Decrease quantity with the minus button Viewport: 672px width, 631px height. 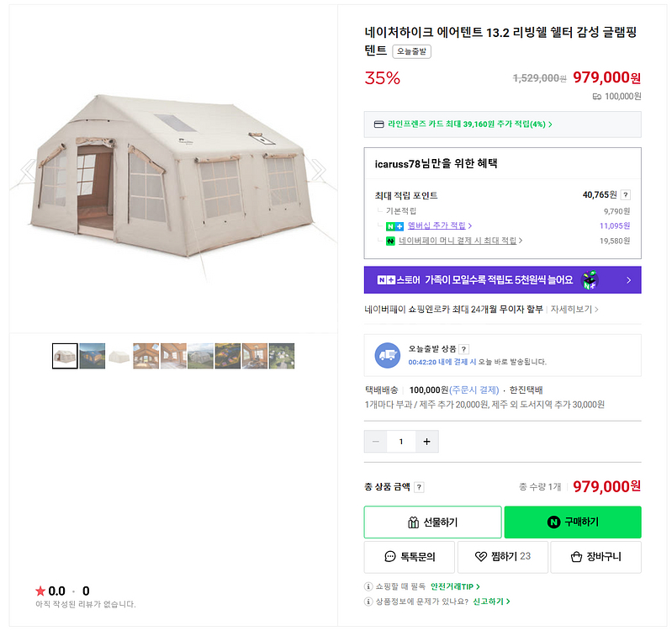pyautogui.click(x=375, y=442)
